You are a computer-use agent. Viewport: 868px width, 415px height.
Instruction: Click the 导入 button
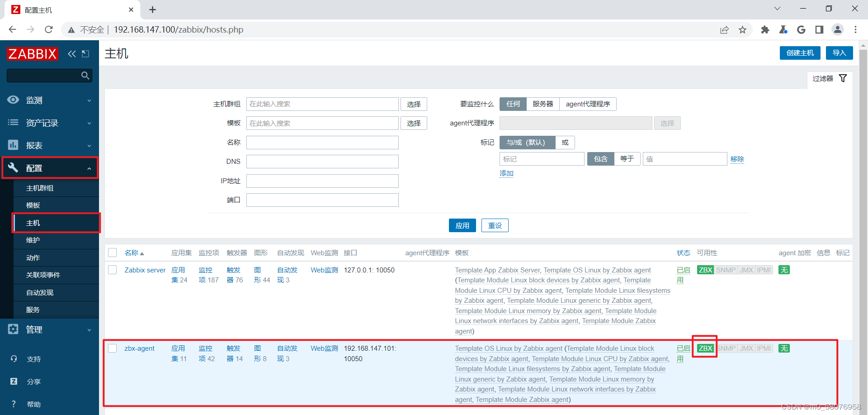[840, 53]
